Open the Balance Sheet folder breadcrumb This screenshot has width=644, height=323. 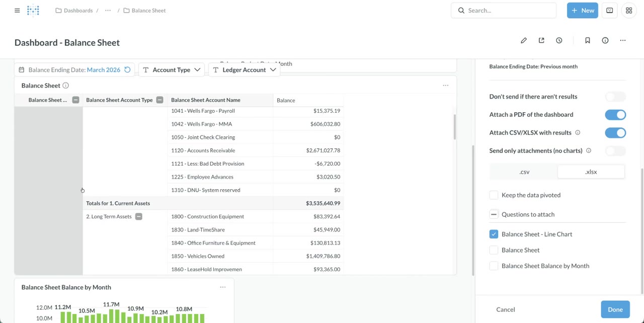pyautogui.click(x=144, y=10)
